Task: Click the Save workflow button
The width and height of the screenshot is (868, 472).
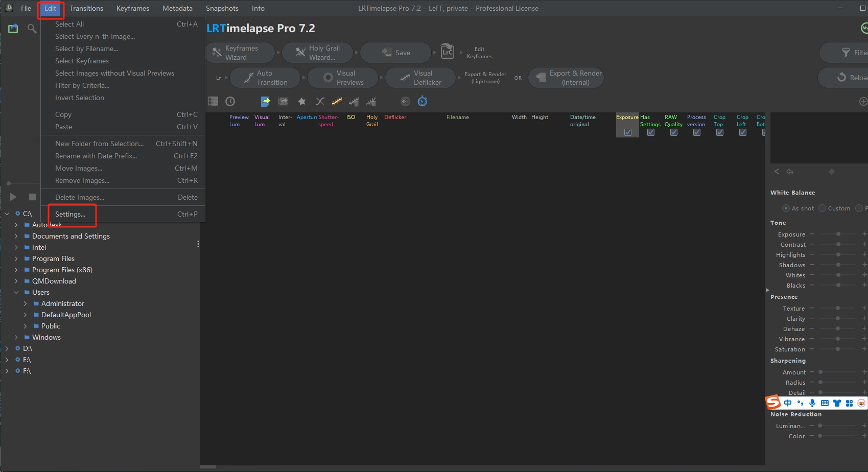Action: click(x=396, y=53)
